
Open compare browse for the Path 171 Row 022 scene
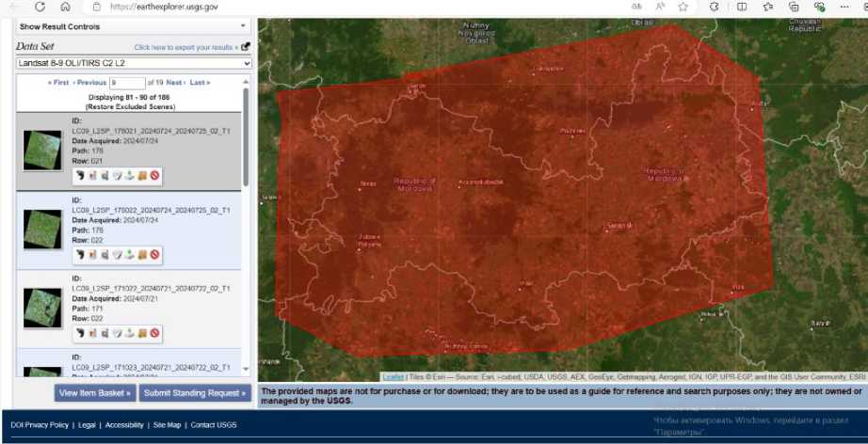click(104, 333)
